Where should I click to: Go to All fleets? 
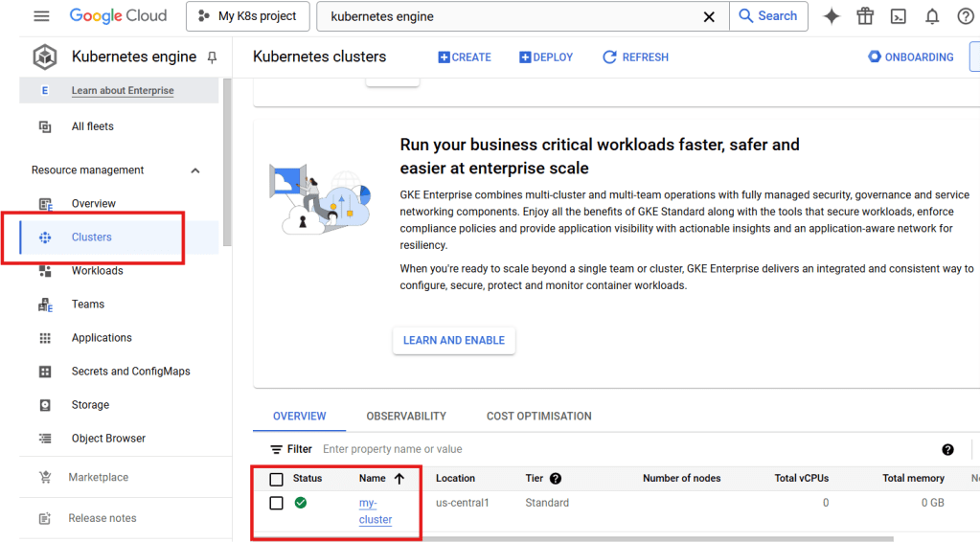pos(93,126)
